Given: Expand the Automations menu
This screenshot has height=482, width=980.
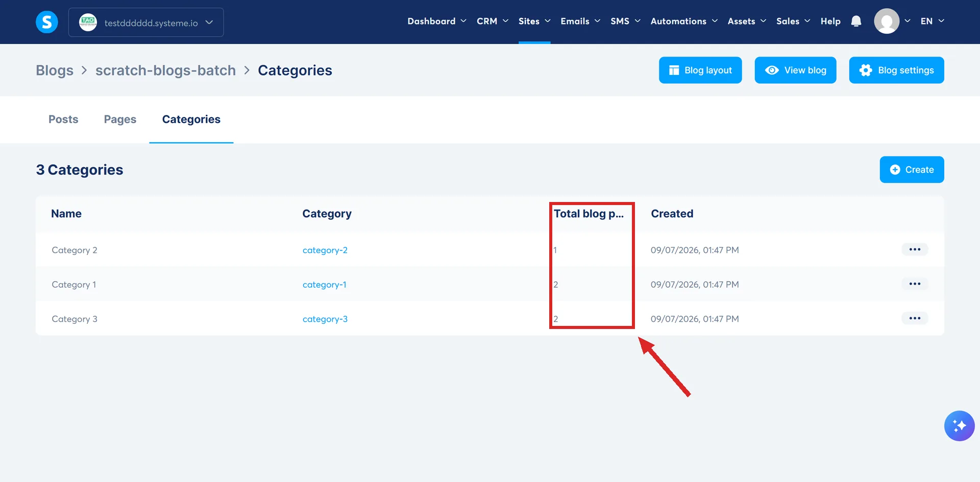Looking at the screenshot, I should 684,21.
